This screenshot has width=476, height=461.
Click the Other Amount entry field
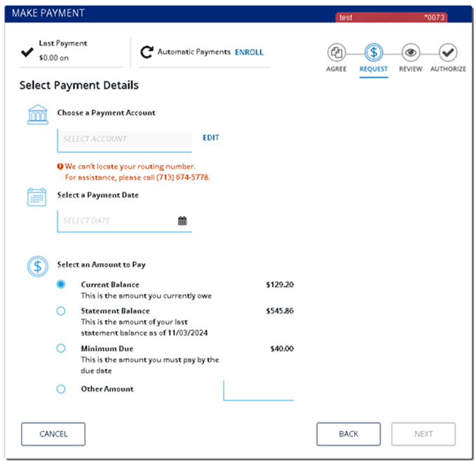pyautogui.click(x=259, y=391)
